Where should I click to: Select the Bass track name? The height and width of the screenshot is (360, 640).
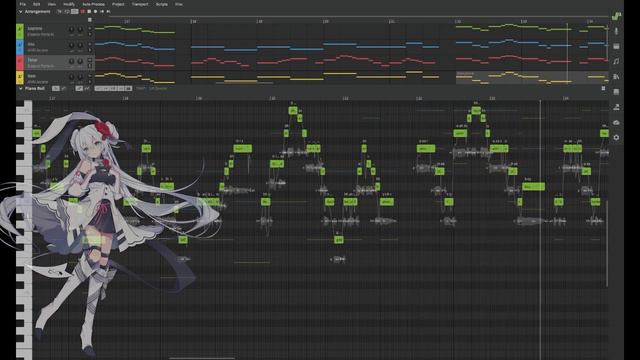[32, 76]
